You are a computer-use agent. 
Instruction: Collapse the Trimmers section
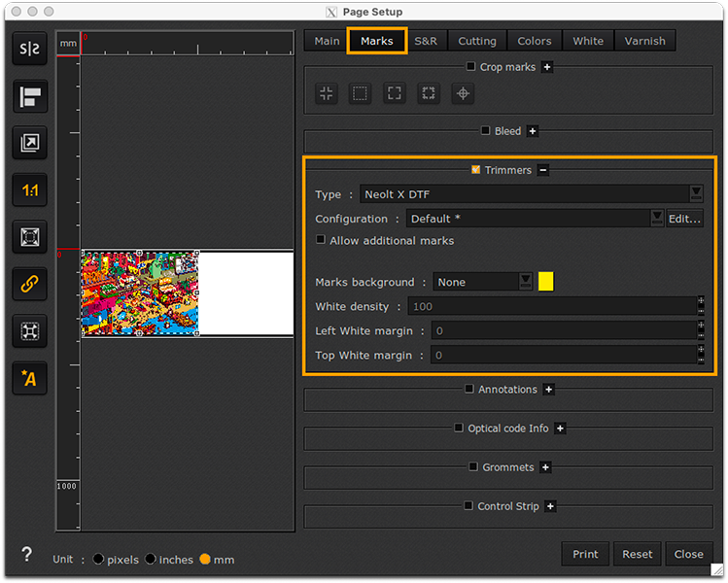point(542,170)
